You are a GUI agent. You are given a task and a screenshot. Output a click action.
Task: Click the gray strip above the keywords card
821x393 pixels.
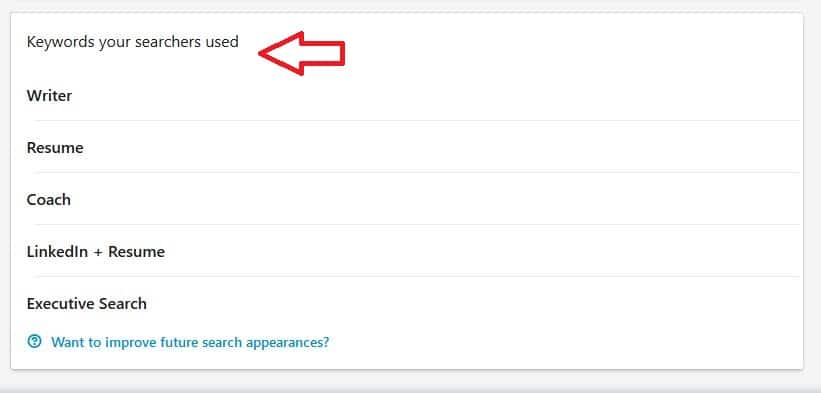[410, 5]
